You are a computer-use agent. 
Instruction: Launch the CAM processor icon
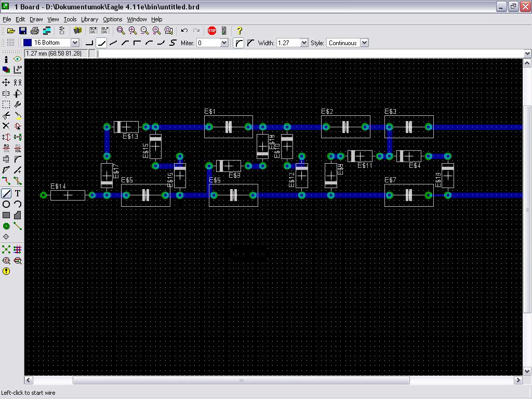pos(47,31)
